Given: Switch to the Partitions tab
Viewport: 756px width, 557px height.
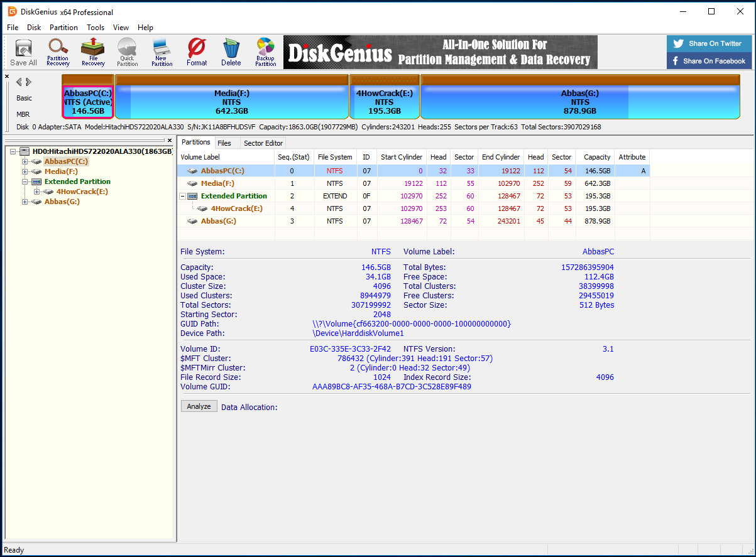Looking at the screenshot, I should click(x=196, y=143).
